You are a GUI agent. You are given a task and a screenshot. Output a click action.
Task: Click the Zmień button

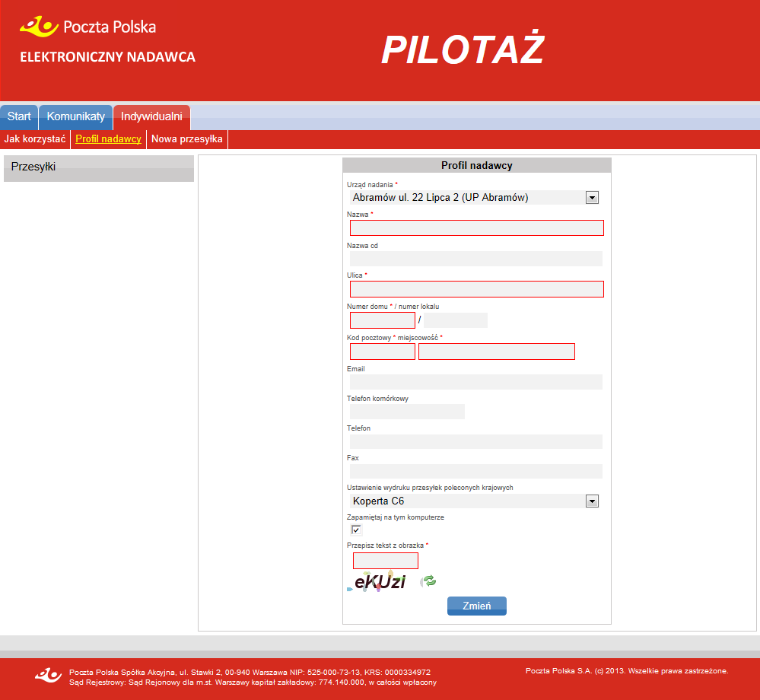pos(476,606)
